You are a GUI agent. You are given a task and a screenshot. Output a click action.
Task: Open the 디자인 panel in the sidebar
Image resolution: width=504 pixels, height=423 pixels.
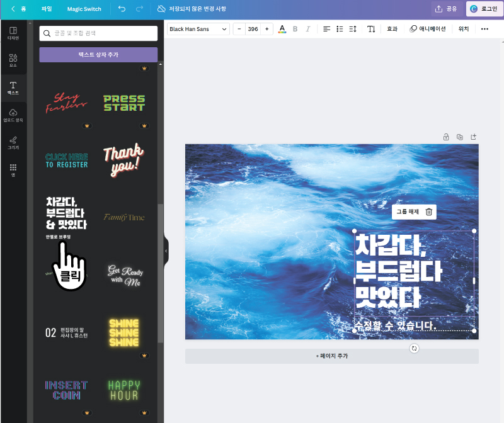pyautogui.click(x=14, y=31)
